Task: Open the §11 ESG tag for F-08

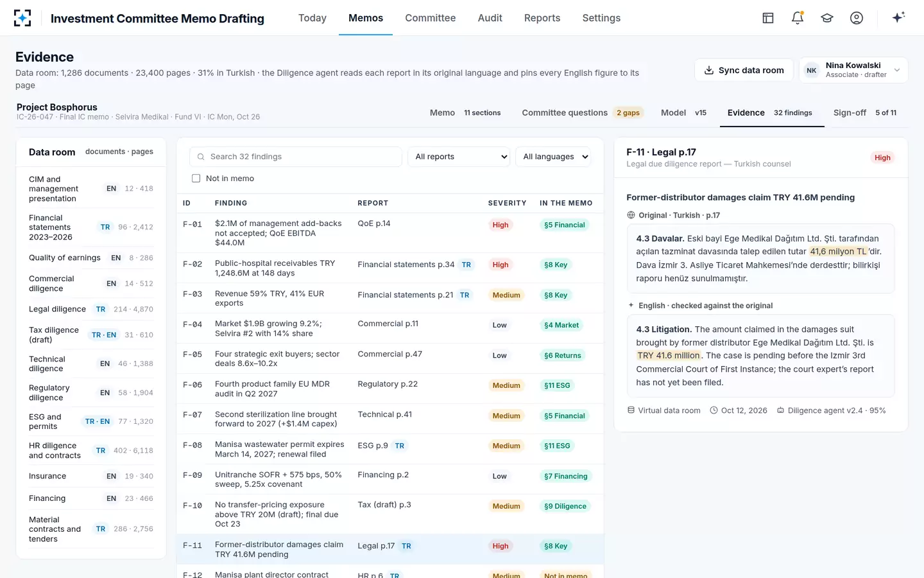Action: coord(557,446)
